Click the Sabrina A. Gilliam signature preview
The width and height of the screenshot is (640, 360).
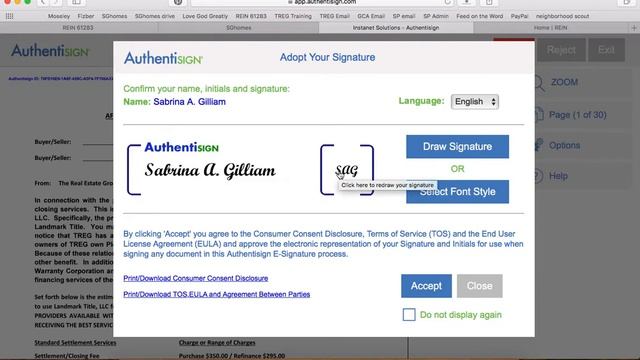coord(210,171)
